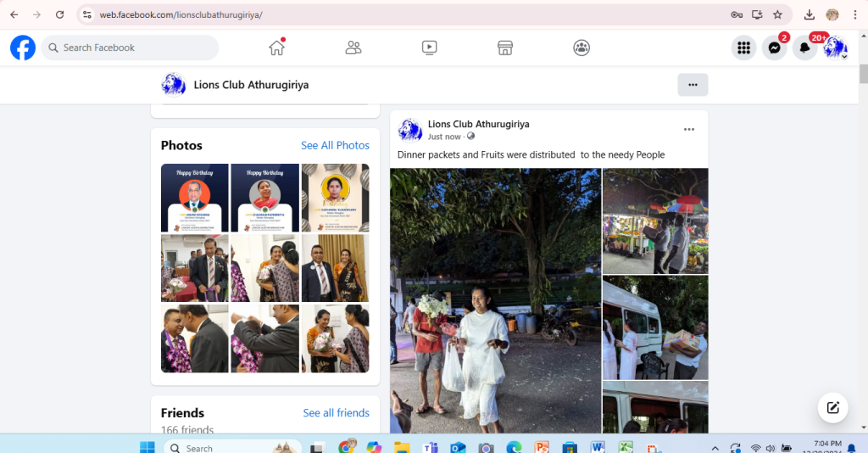
Task: Click in the Search Facebook field
Action: 130,48
